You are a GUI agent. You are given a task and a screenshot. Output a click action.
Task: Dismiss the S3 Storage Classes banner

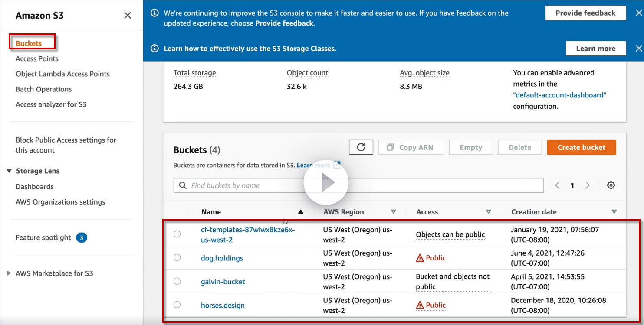(x=638, y=48)
